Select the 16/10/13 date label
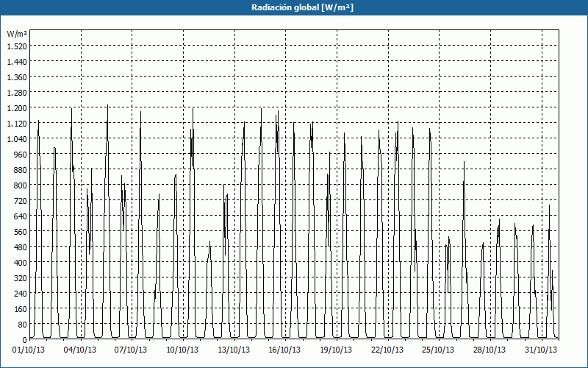The width and height of the screenshot is (588, 368). click(x=284, y=350)
